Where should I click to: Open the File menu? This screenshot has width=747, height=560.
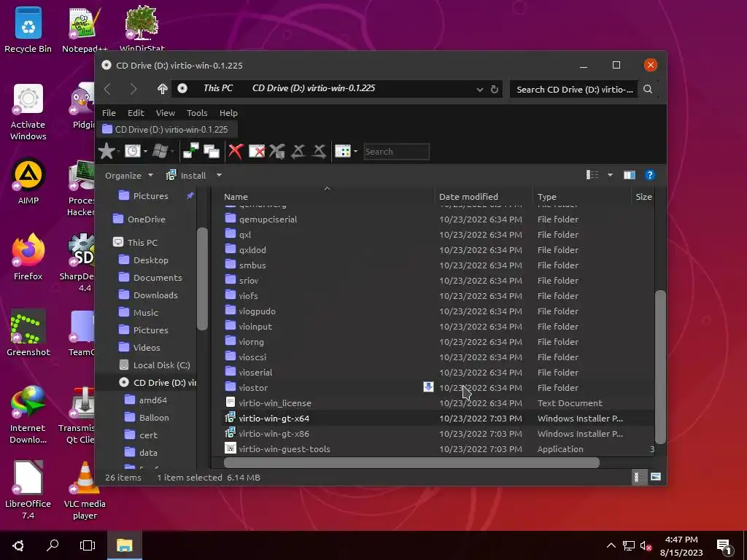(109, 113)
